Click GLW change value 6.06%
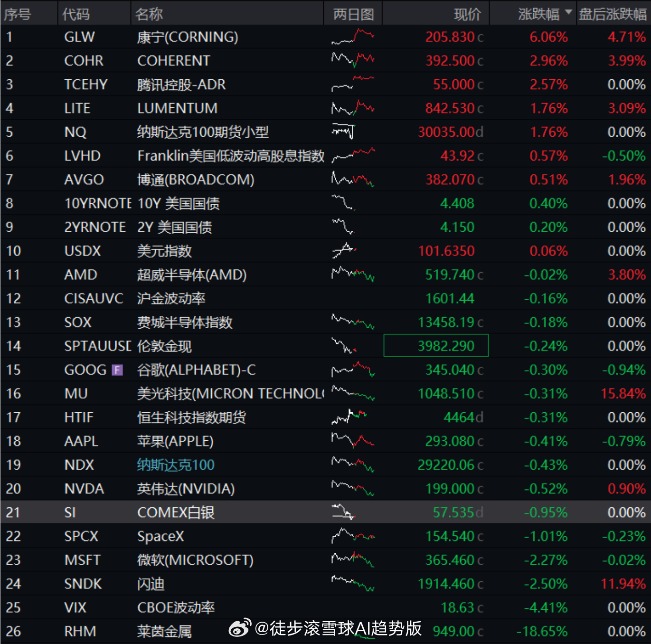Image resolution: width=651 pixels, height=644 pixels. point(549,37)
